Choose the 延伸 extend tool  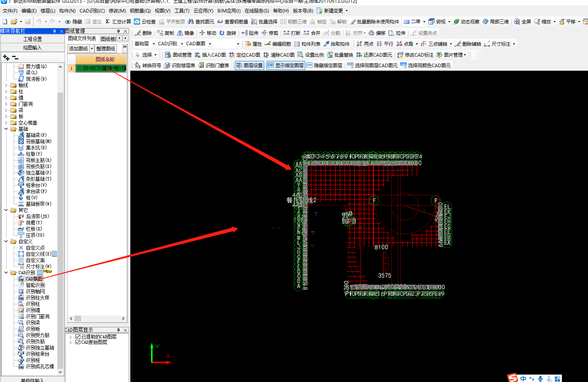pos(250,33)
